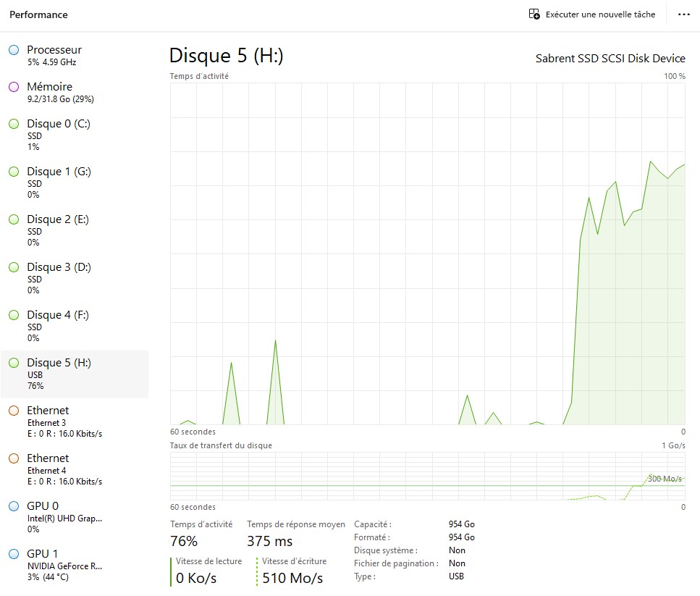Screen dimensions: 700x596
Task: Click the blue GPU 0 circle icon
Action: 13,506
